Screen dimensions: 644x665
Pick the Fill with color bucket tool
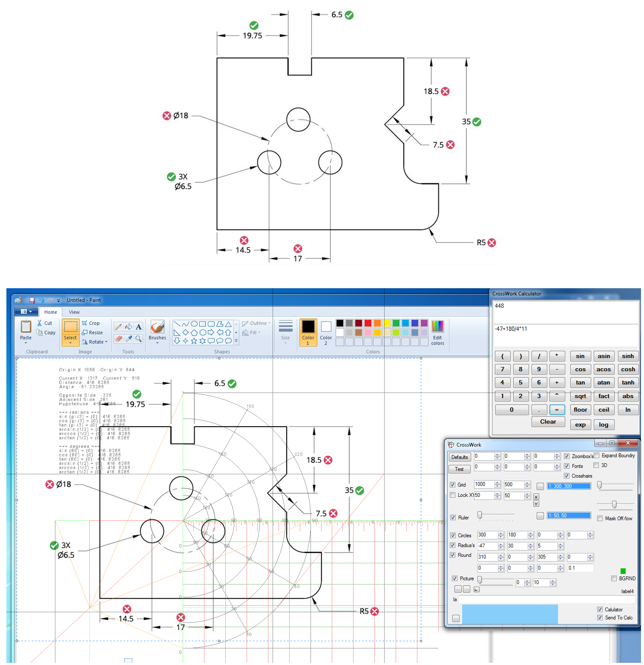point(129,327)
